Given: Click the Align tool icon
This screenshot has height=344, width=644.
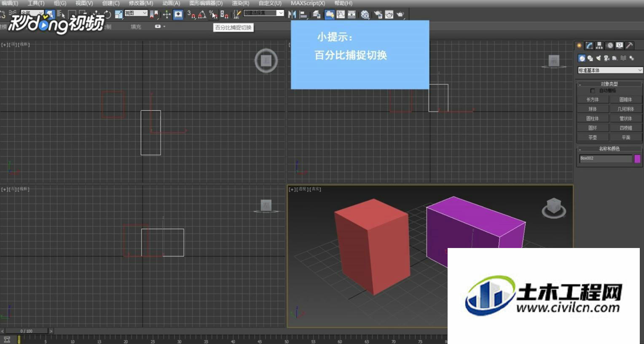Looking at the screenshot, I should click(303, 15).
